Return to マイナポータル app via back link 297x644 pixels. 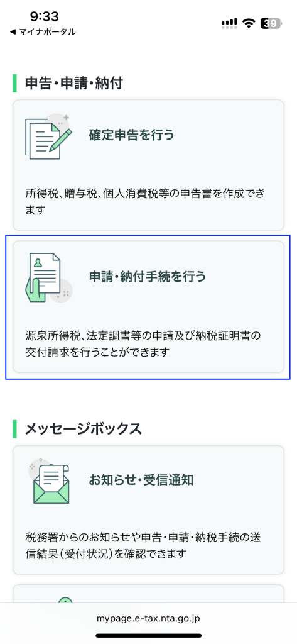point(42,32)
